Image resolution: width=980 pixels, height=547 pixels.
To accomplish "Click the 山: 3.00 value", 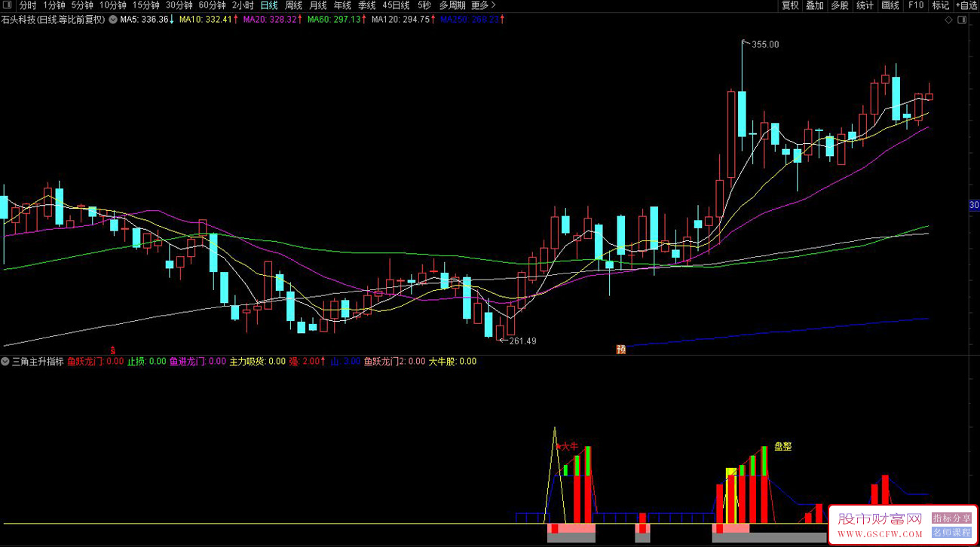I will pyautogui.click(x=345, y=362).
